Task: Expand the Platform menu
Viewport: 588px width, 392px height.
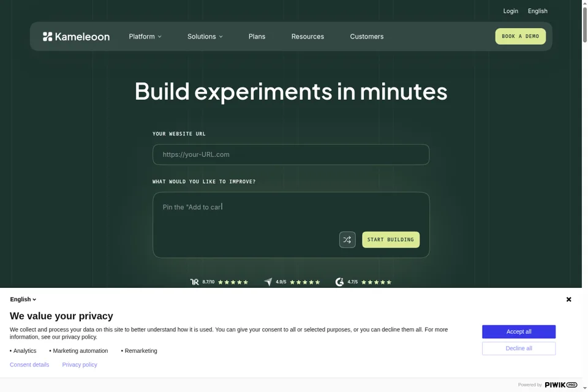Action: tap(145, 36)
